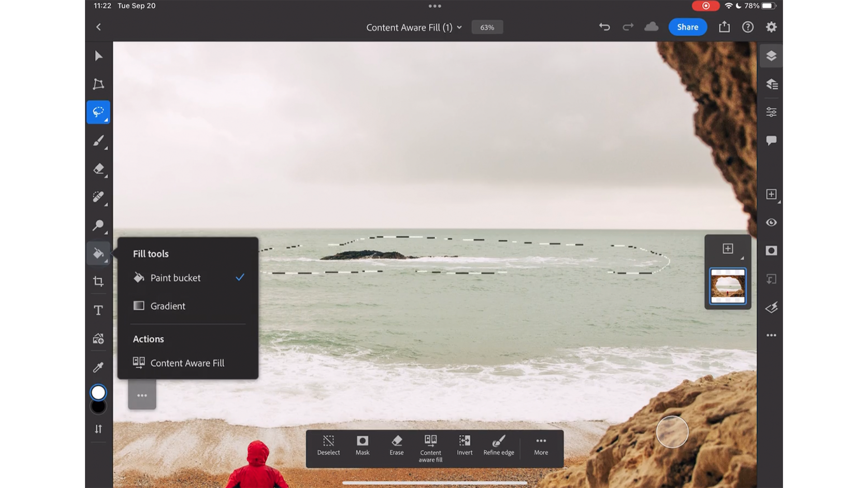
Task: Toggle Gradient fill tool
Action: point(168,305)
